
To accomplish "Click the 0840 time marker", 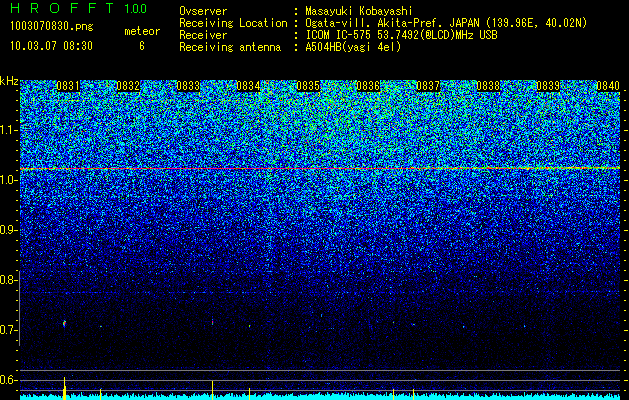I will pos(608,86).
